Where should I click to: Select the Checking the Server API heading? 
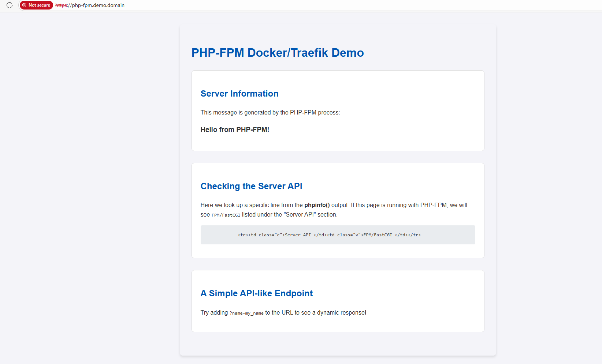click(251, 186)
